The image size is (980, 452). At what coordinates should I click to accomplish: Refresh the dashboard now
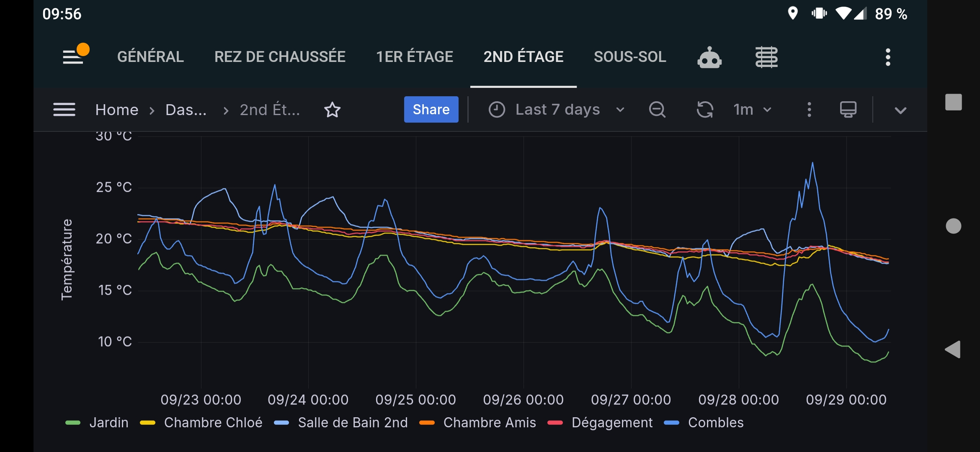coord(705,110)
